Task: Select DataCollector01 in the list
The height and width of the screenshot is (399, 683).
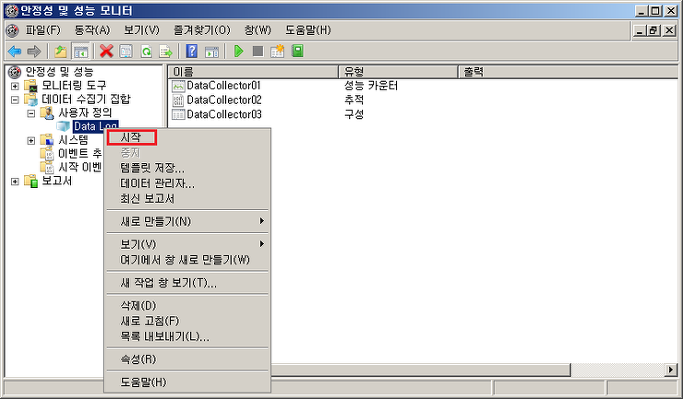Action: [223, 86]
